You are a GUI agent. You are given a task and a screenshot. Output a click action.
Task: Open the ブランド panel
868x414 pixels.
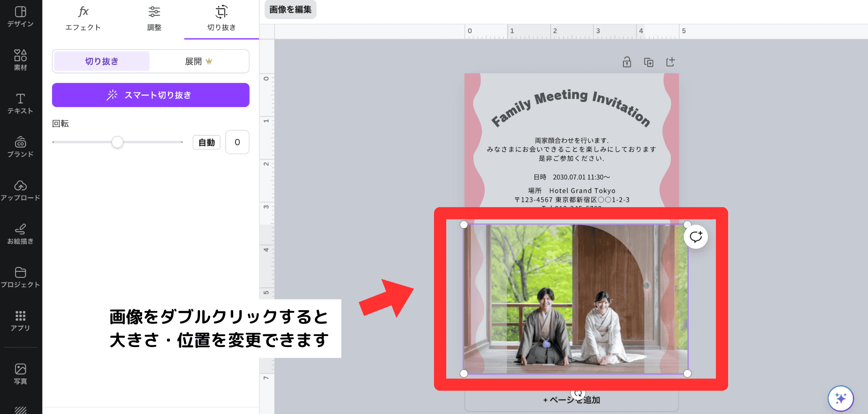tap(20, 147)
